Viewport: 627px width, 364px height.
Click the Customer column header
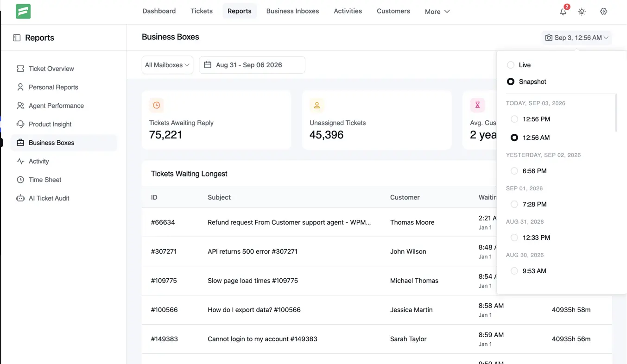405,197
